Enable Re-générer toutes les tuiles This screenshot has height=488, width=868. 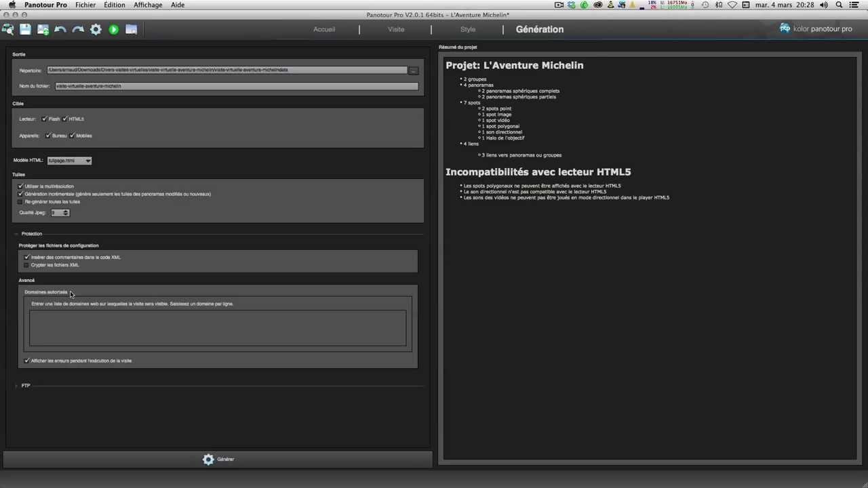click(21, 201)
